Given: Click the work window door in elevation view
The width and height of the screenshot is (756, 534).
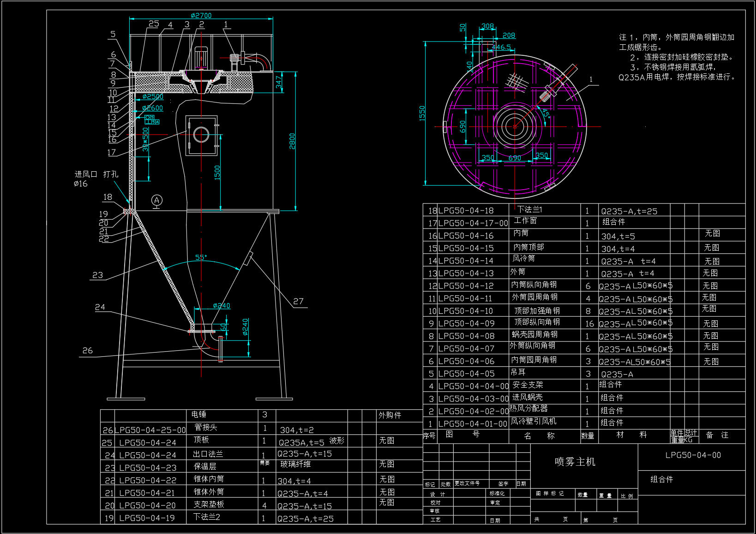Looking at the screenshot, I should [202, 135].
